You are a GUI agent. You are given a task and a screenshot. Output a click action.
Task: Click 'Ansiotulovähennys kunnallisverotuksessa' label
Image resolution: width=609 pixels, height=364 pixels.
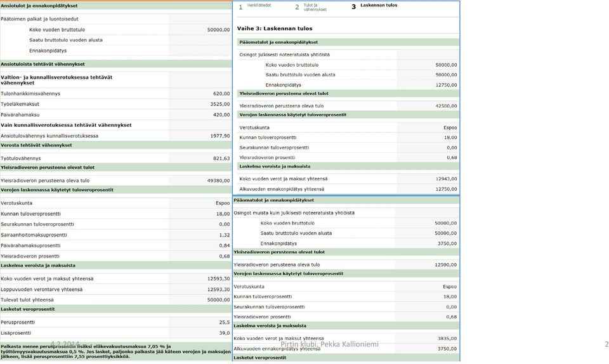(x=49, y=136)
